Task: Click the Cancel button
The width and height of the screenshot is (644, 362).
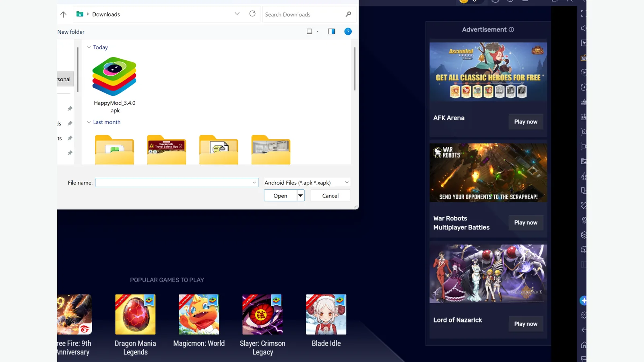Action: coord(330,195)
